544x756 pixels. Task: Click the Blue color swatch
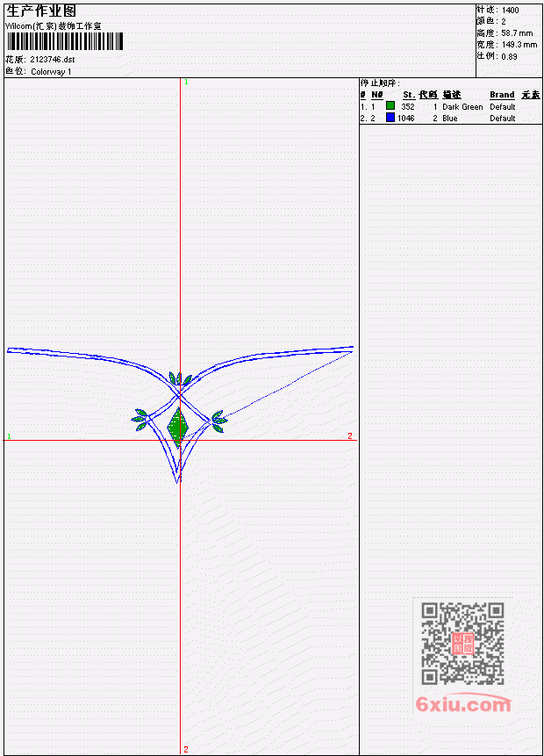(390, 117)
